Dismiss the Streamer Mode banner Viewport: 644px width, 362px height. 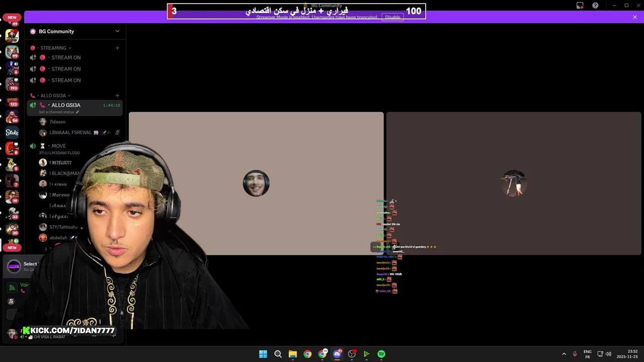[x=635, y=17]
